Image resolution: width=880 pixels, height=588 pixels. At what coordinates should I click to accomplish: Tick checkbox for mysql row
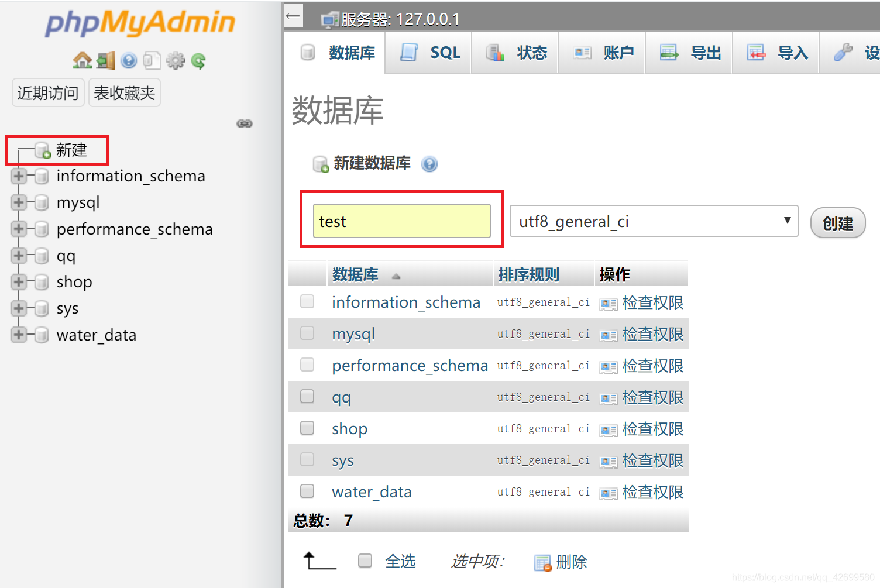[x=307, y=333]
